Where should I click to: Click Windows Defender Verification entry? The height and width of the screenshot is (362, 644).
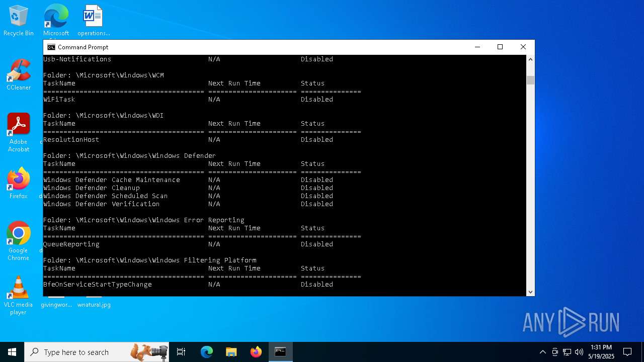101,204
